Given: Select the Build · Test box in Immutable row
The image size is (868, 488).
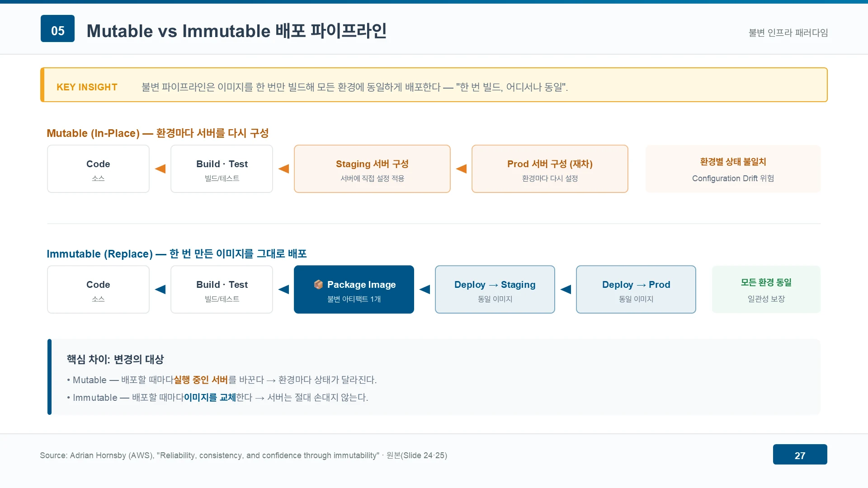Looking at the screenshot, I should pyautogui.click(x=222, y=290).
